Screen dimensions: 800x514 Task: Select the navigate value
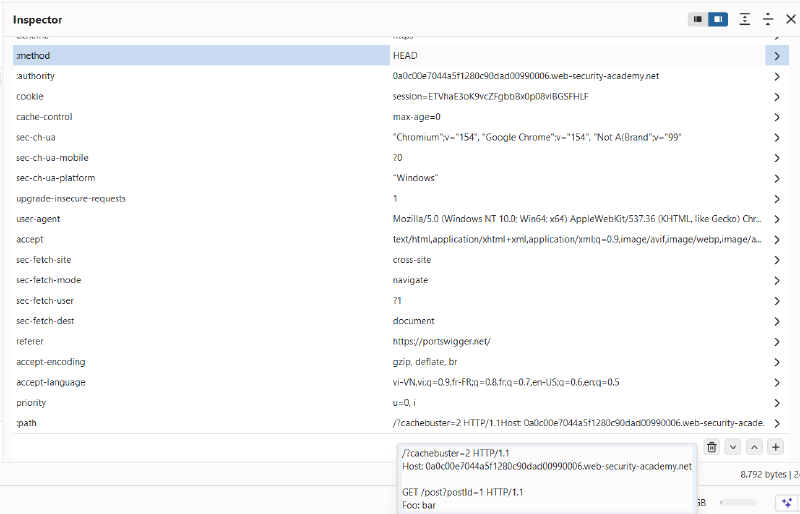click(x=410, y=280)
